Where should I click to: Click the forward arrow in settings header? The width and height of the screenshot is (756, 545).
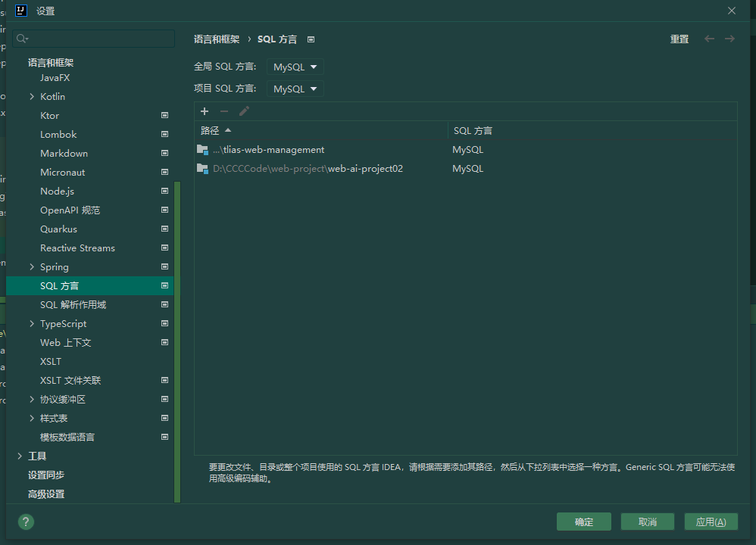coord(729,39)
